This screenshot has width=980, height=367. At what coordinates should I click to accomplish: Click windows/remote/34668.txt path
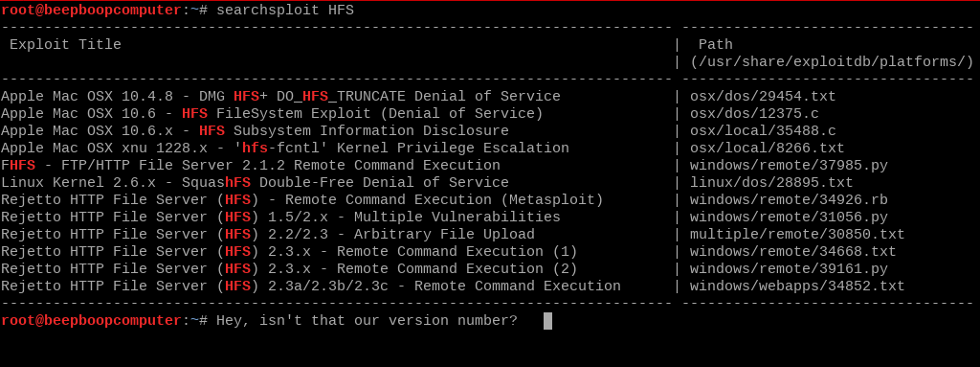[792, 252]
